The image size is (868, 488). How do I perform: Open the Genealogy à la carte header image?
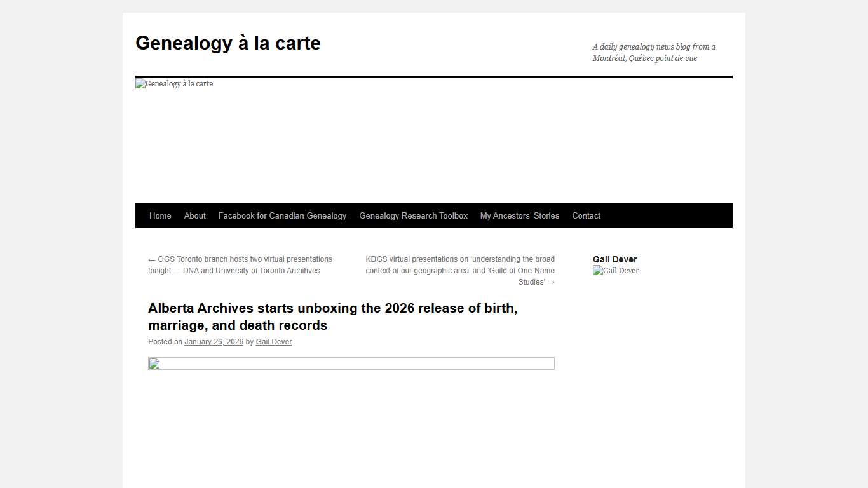[173, 83]
